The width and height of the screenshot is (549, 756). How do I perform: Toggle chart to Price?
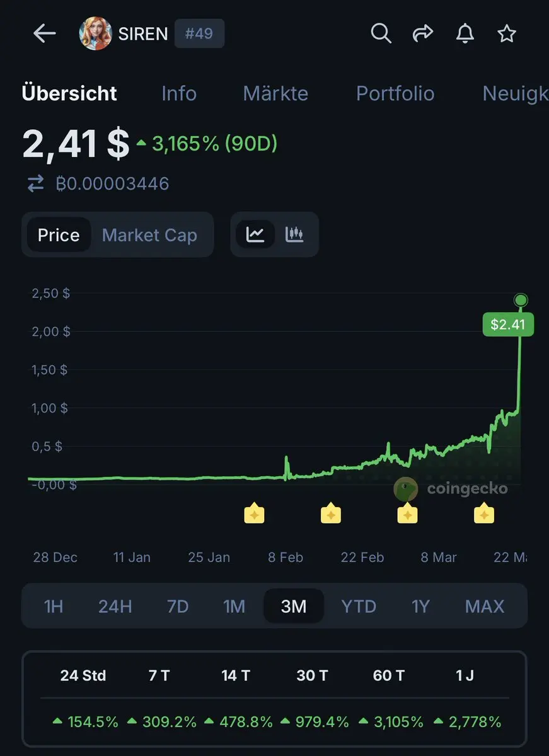59,235
